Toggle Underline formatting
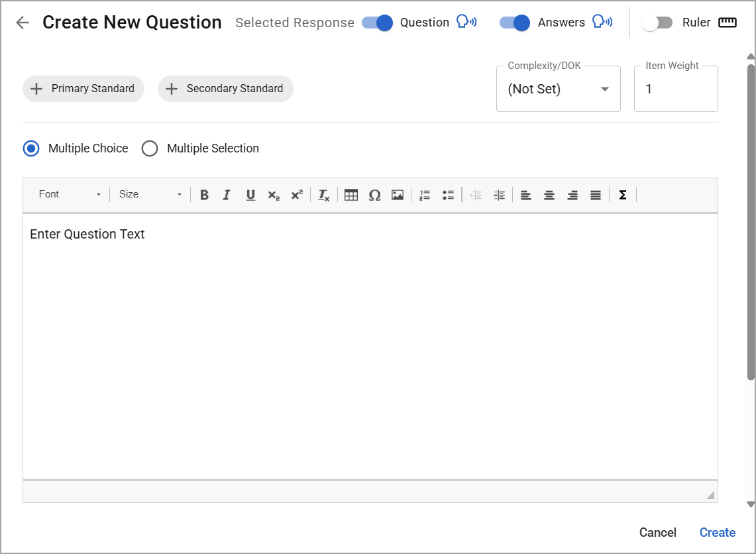Screen dimensions: 756x554 pos(250,195)
